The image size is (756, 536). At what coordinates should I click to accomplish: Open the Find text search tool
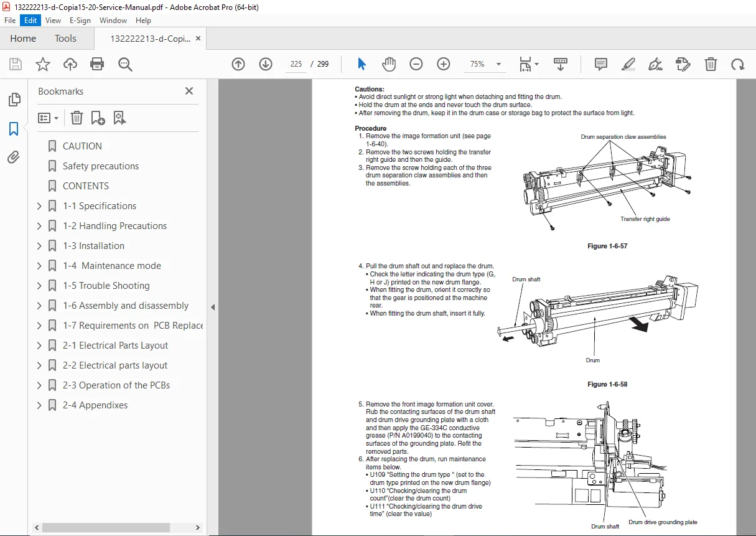(125, 64)
